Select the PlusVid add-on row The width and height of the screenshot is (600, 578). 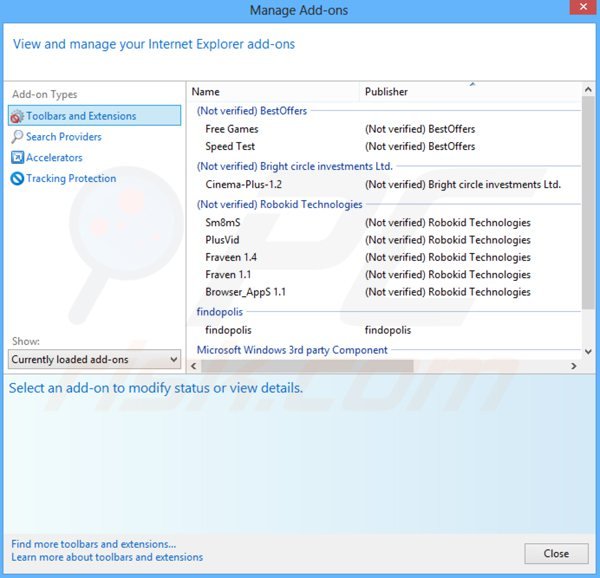tap(222, 240)
